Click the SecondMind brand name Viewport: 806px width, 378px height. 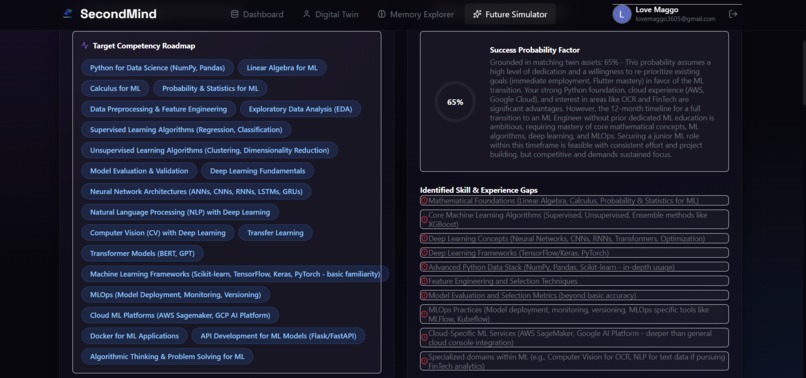tap(118, 14)
